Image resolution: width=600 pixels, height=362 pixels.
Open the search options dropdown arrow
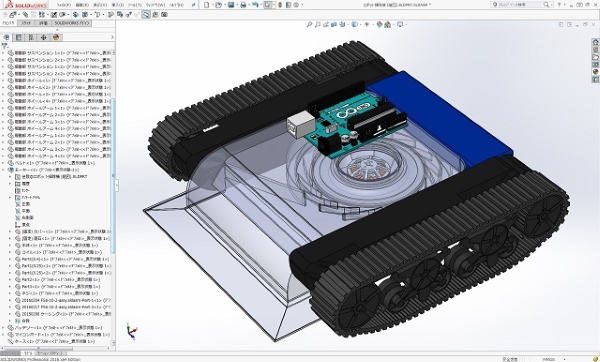[x=551, y=5]
